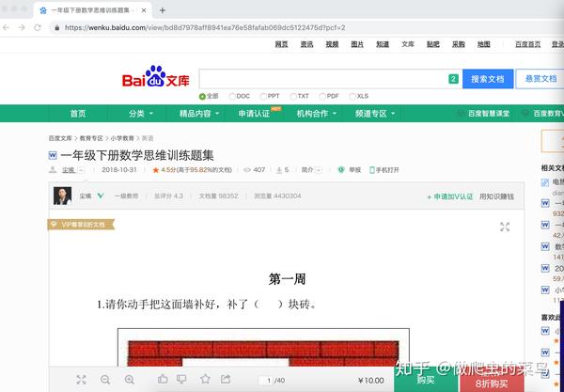Select the DOC file type radio
The height and width of the screenshot is (392, 564).
pyautogui.click(x=232, y=97)
